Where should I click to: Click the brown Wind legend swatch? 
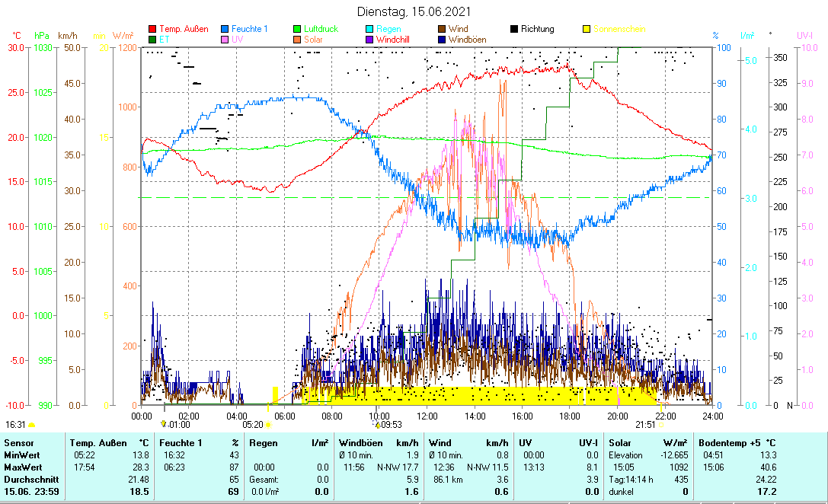pos(442,29)
